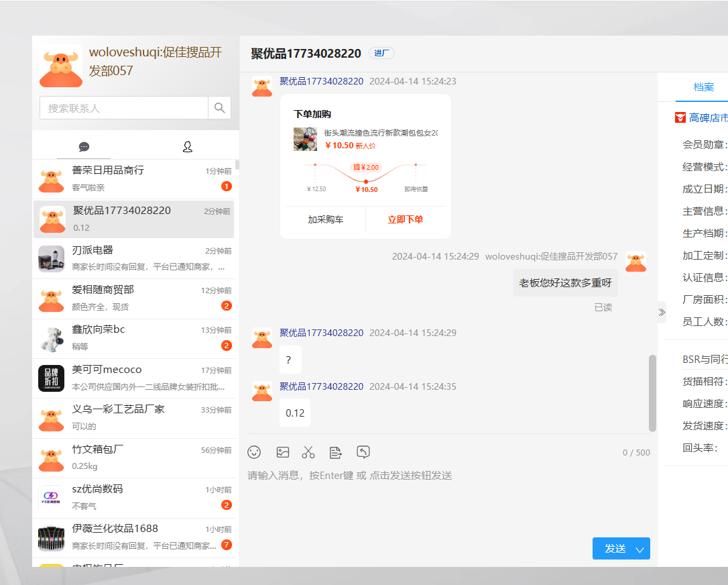The width and height of the screenshot is (728, 585).
Task: Open conversation with 刃派电器
Action: pyautogui.click(x=134, y=259)
